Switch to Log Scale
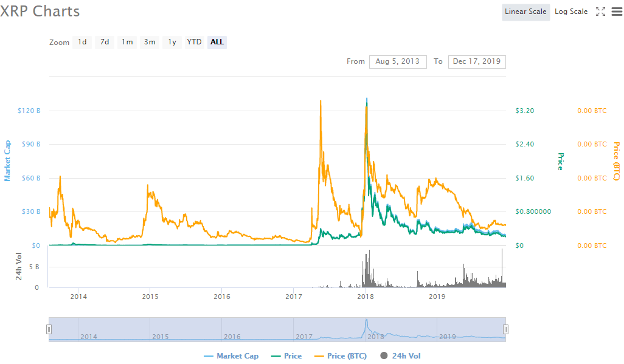 [x=570, y=11]
